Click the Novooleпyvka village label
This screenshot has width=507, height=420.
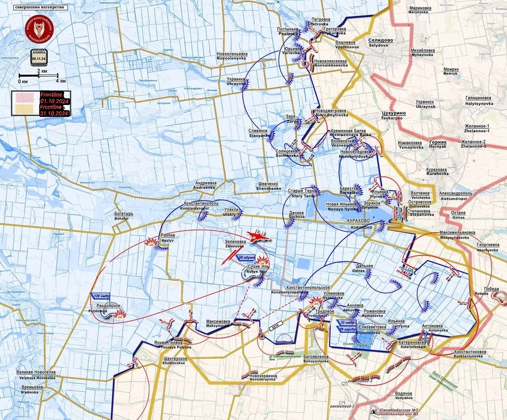pos(232,56)
